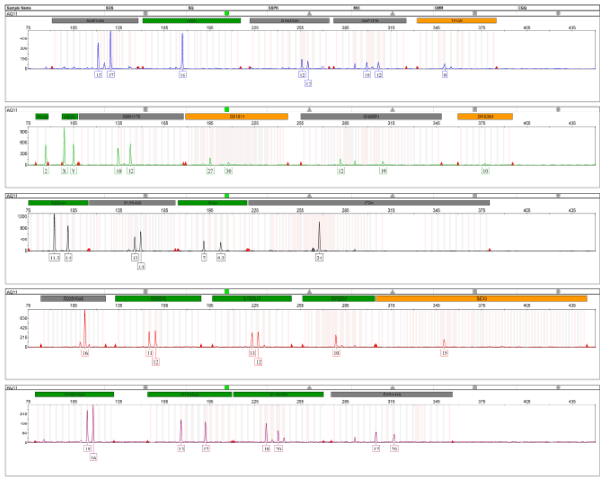
Task: Click the green quality flag above the purple panel
Action: pos(227,387)
